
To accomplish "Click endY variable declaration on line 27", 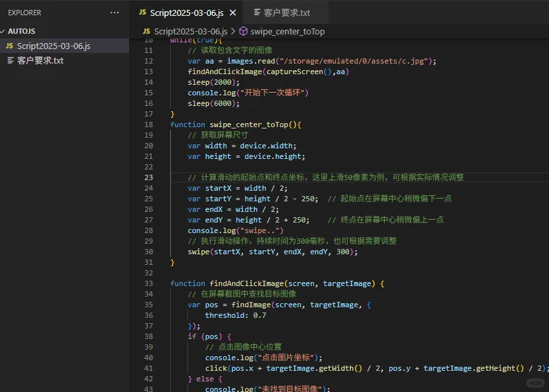I will pyautogui.click(x=248, y=220).
